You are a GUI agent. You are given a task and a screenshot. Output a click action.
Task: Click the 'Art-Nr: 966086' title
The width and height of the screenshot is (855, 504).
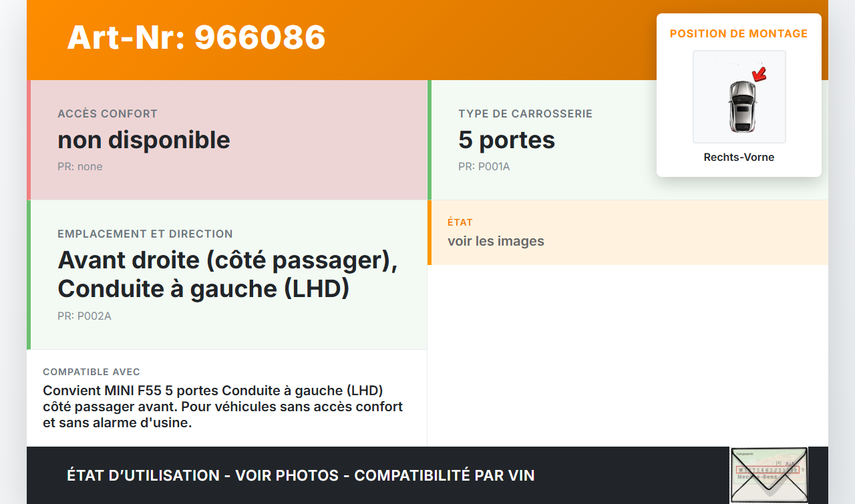coord(196,37)
